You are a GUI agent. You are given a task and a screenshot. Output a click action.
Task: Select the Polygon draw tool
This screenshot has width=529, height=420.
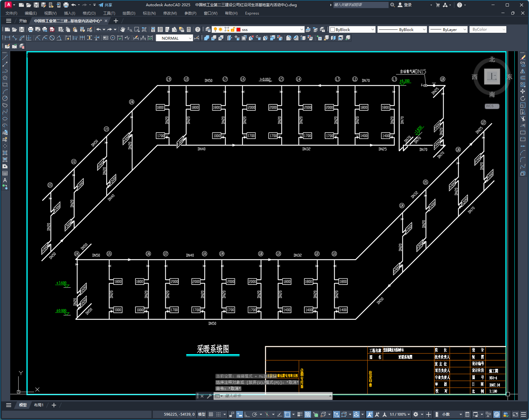coord(5,78)
